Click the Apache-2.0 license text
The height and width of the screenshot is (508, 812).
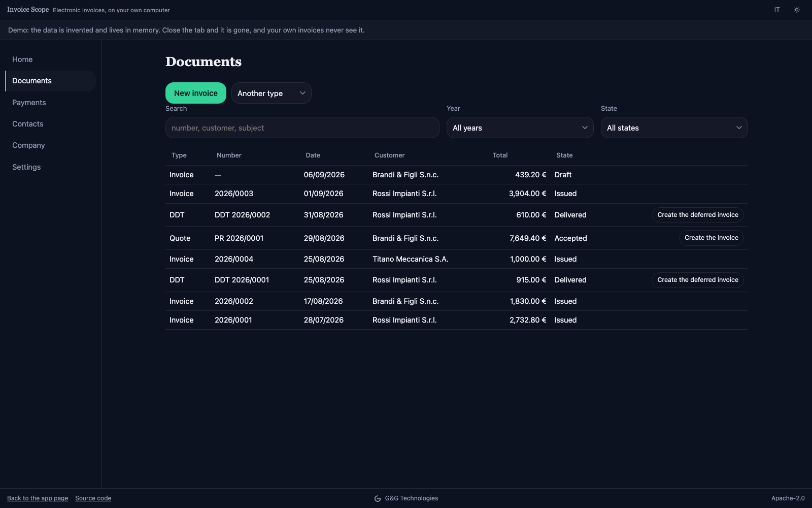[788, 498]
